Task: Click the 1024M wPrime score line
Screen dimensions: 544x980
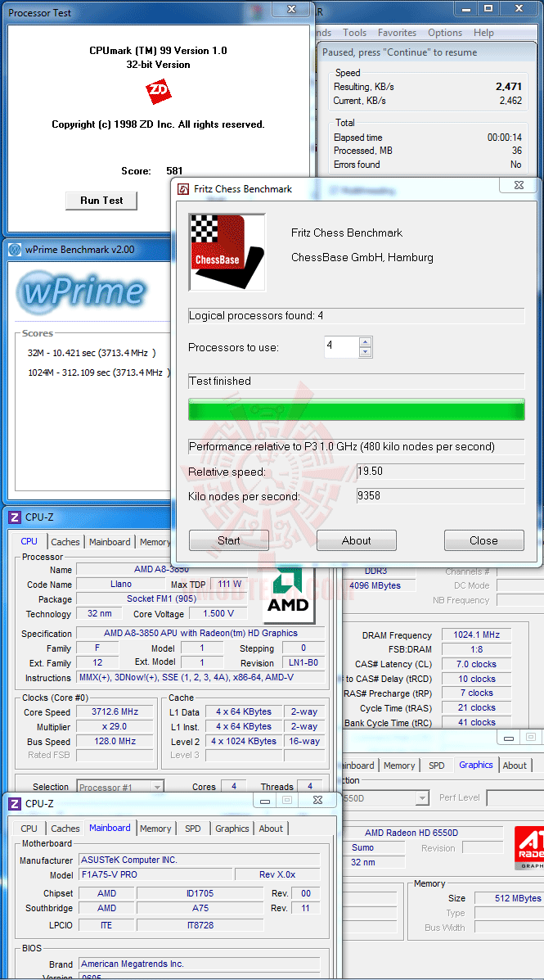Action: (97, 373)
